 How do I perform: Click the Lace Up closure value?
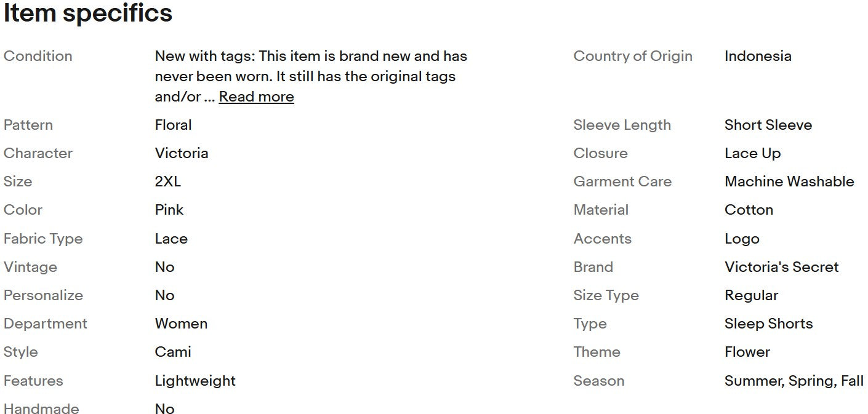pos(752,153)
